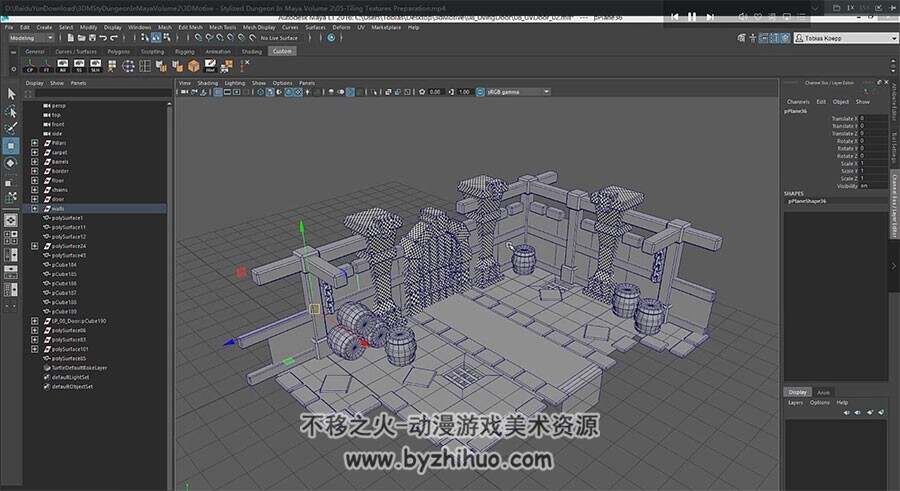900x491 pixels.
Task: Open Object menu in Channel Box
Action: point(841,102)
